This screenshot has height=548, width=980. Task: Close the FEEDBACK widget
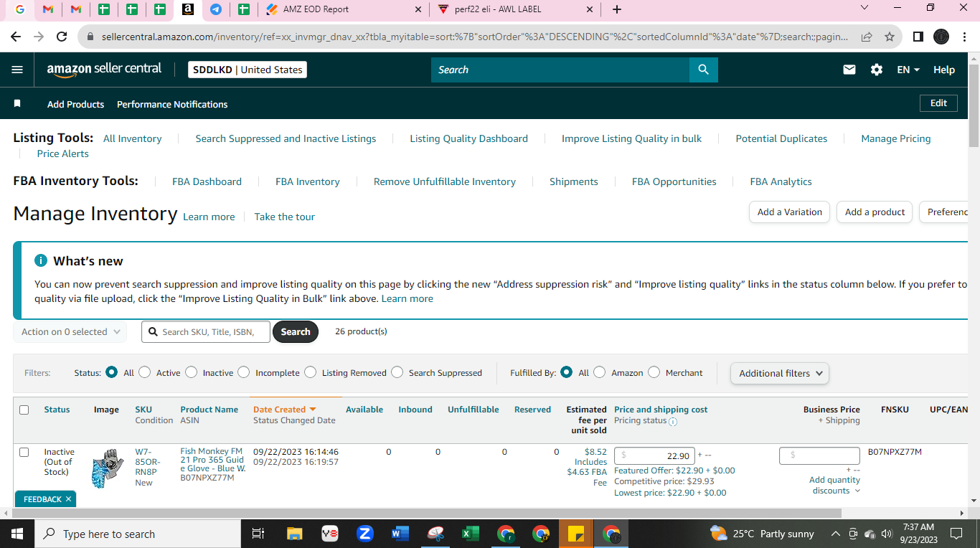pos(68,499)
